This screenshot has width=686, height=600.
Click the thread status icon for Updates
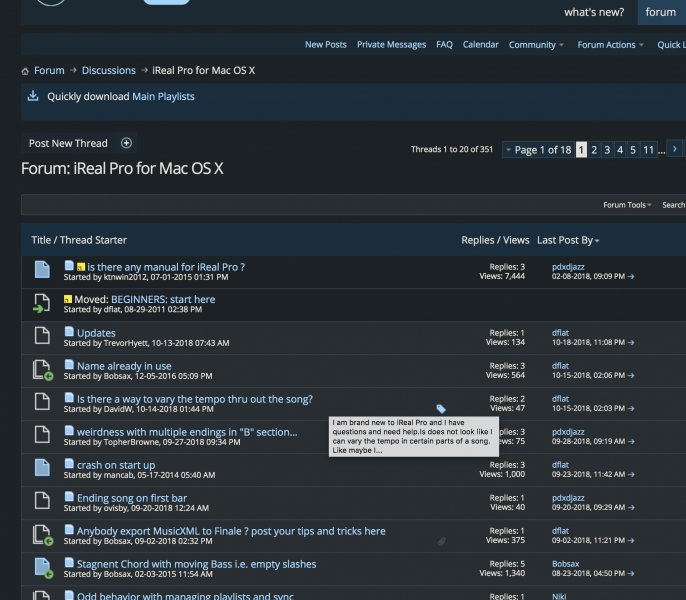coord(41,337)
